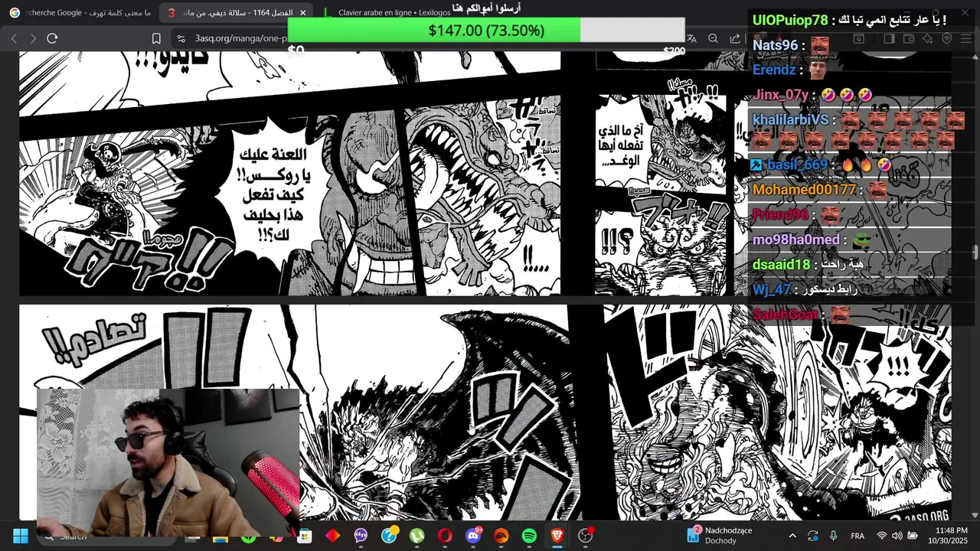Open the Brave VPN shield icon
Screen dimensions: 980x551
(946, 38)
